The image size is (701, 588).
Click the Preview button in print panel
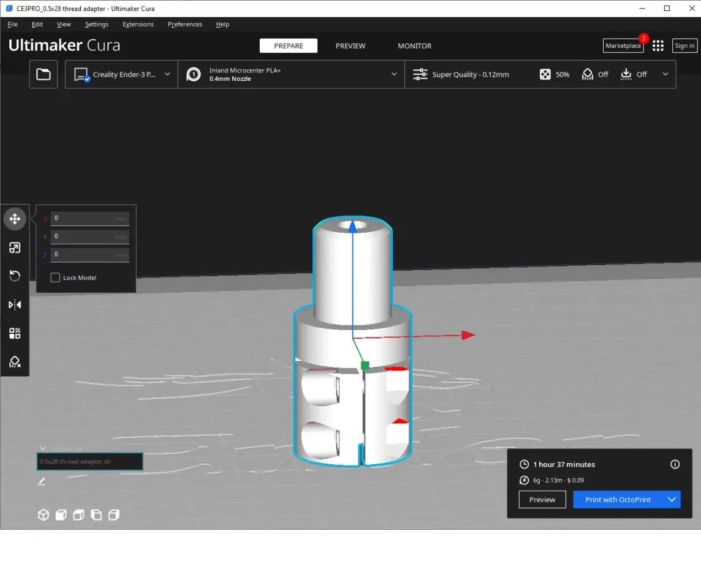coord(542,500)
